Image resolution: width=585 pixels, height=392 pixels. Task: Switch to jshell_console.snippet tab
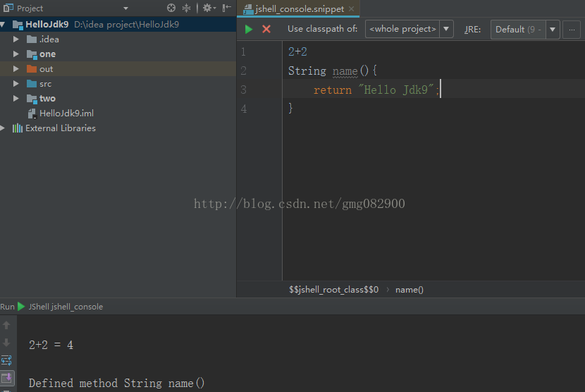point(300,9)
